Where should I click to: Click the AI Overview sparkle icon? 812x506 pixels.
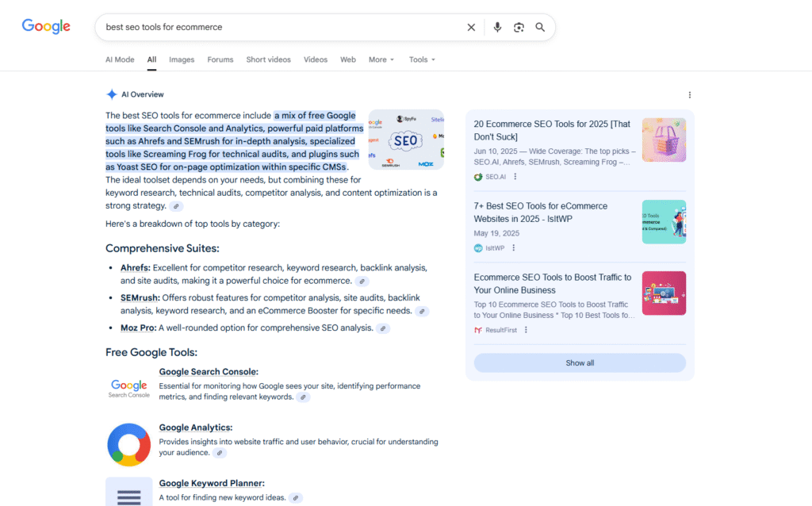(110, 94)
